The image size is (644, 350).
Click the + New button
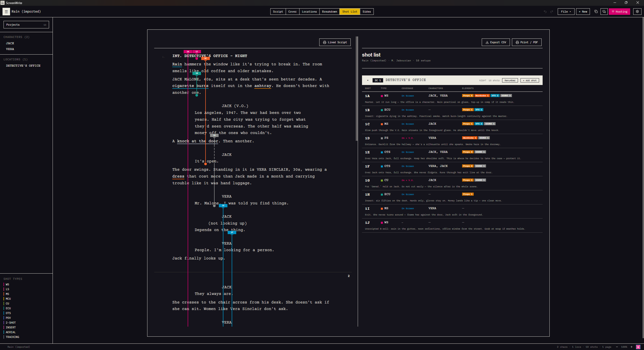583,12
